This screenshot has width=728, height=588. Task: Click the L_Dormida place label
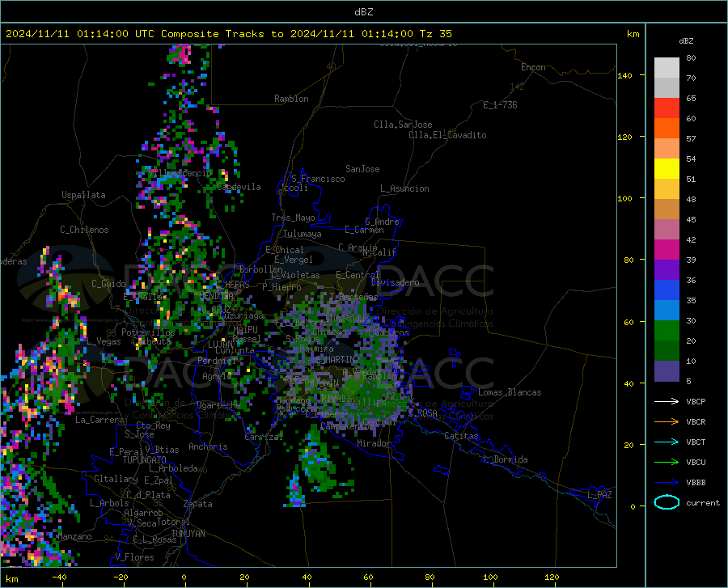click(x=505, y=459)
